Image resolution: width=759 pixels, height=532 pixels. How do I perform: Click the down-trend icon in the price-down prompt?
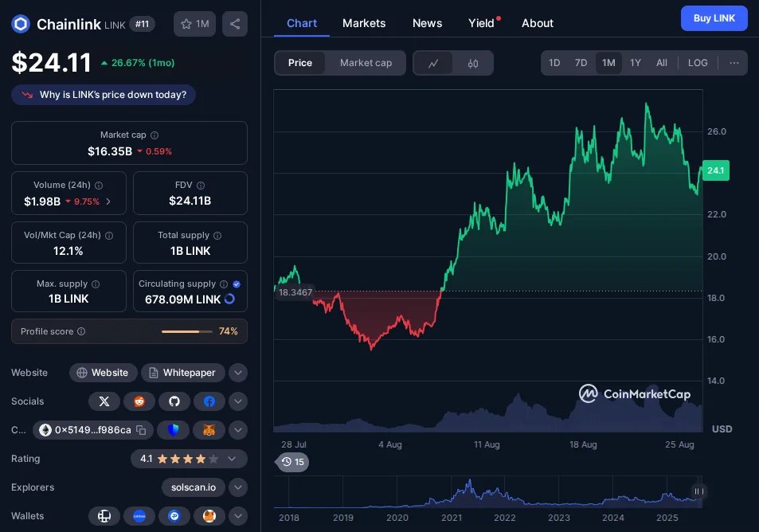point(27,95)
